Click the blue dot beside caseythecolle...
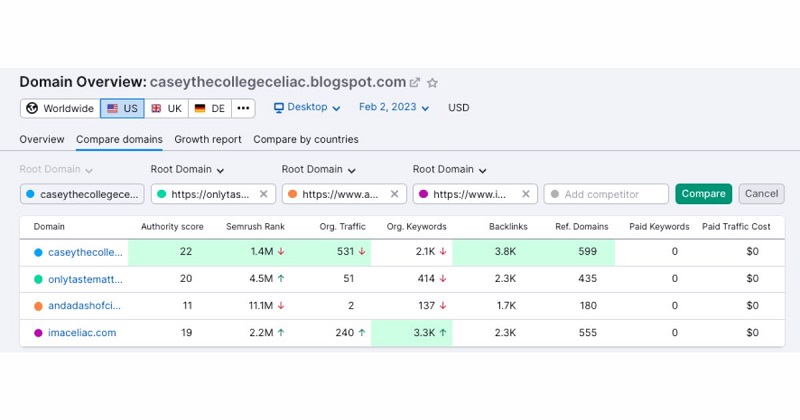Screen dimensions: 800x420 pos(38,252)
